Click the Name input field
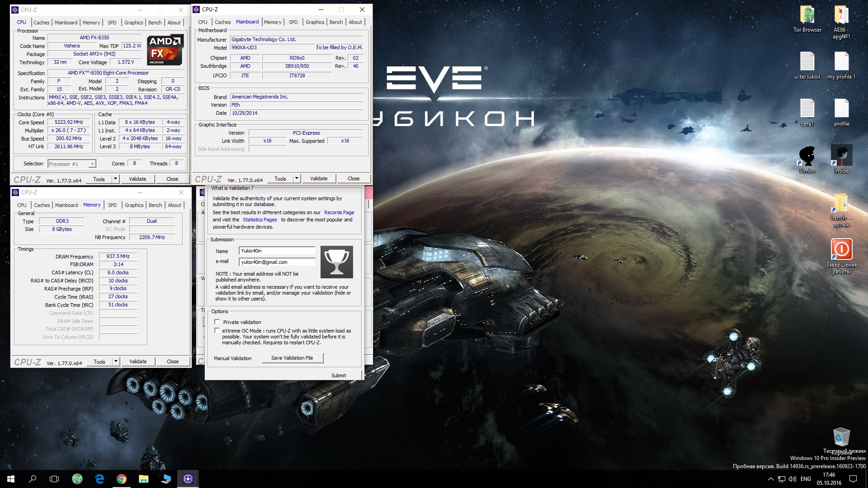This screenshot has width=868, height=488. [x=277, y=251]
